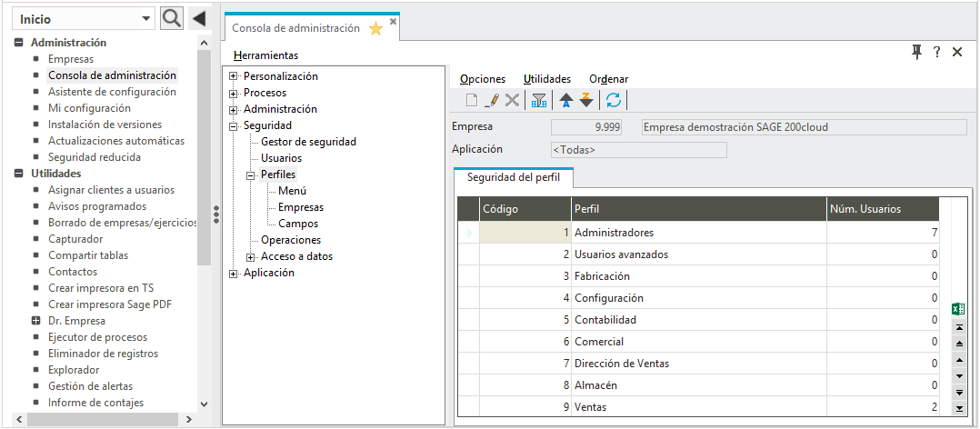Select Empresas under Perfiles
Screen dimensions: 980x429
coord(301,207)
